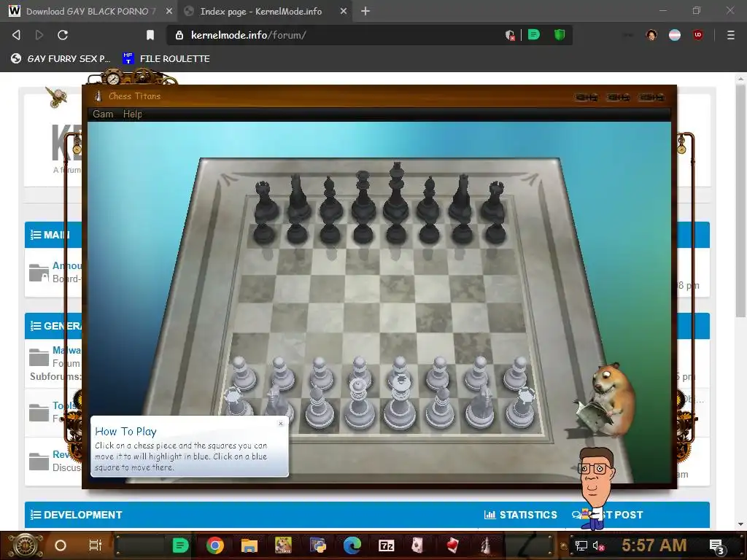Image resolution: width=747 pixels, height=560 pixels.
Task: Switch to the Index page - KernelMode.info tab
Action: [260, 11]
